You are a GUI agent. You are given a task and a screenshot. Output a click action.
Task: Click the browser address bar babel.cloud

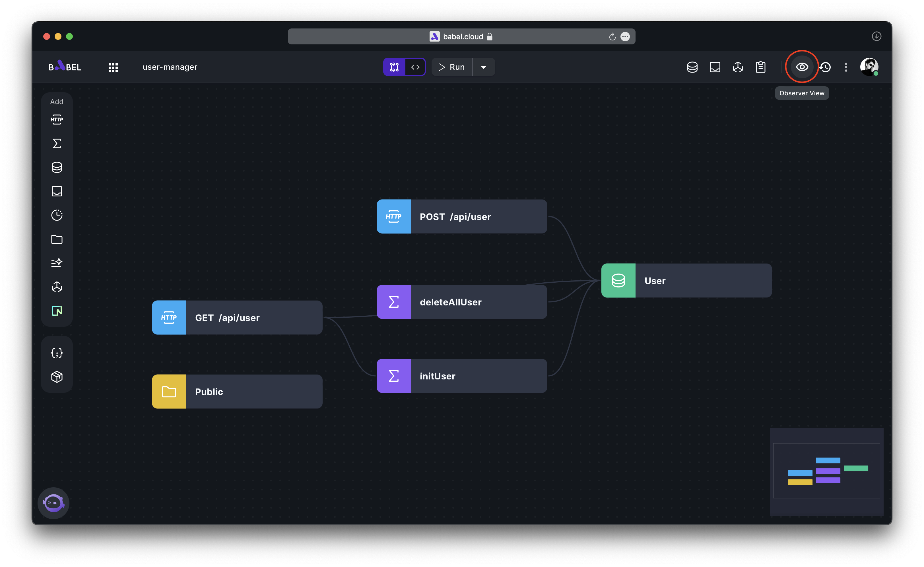coord(461,36)
